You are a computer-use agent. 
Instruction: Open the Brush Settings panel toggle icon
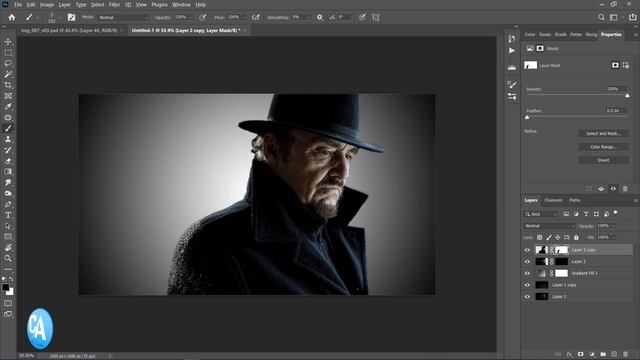(x=71, y=17)
